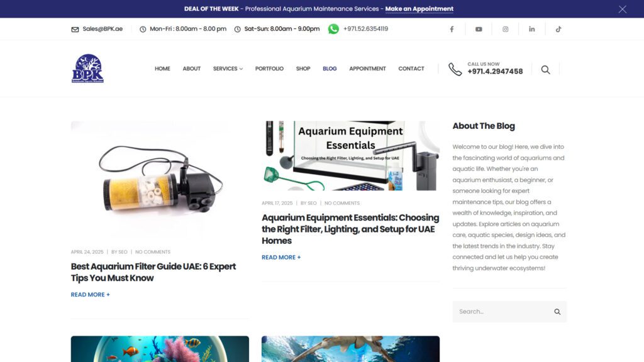Click the BPK logo
This screenshot has width=644, height=362.
tap(87, 69)
